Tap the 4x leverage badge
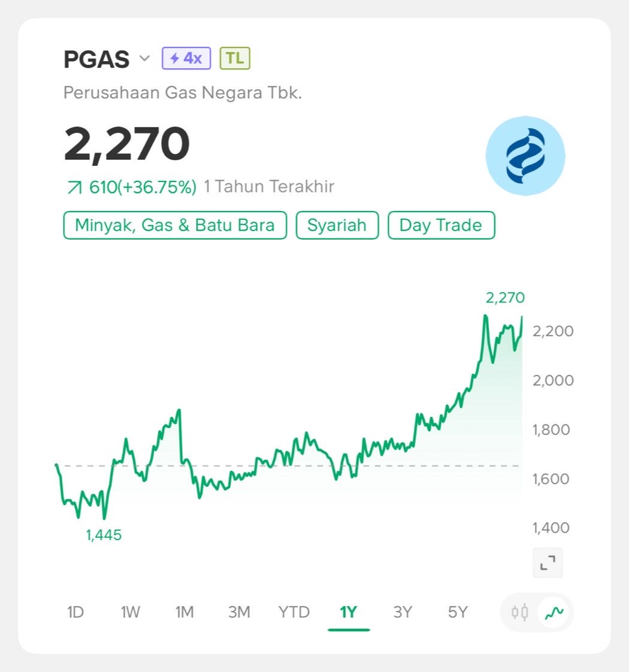 pos(186,59)
